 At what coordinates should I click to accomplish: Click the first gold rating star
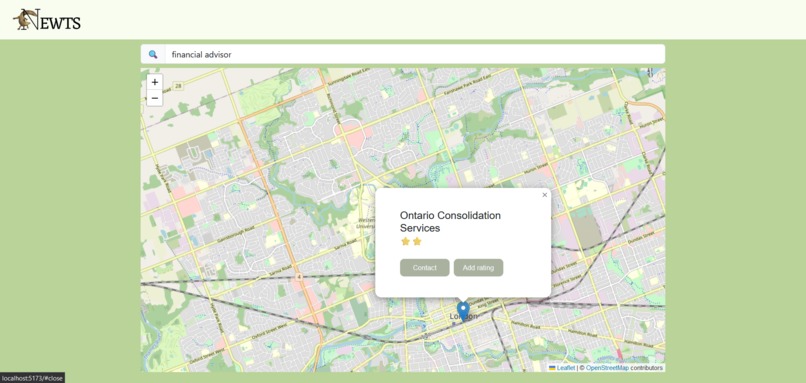(x=406, y=241)
